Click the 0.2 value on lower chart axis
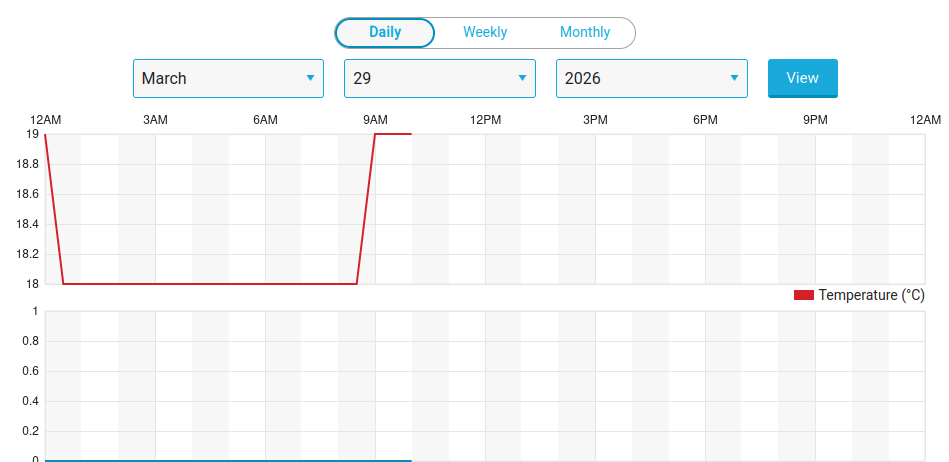Image resolution: width=949 pixels, height=462 pixels. point(30,432)
